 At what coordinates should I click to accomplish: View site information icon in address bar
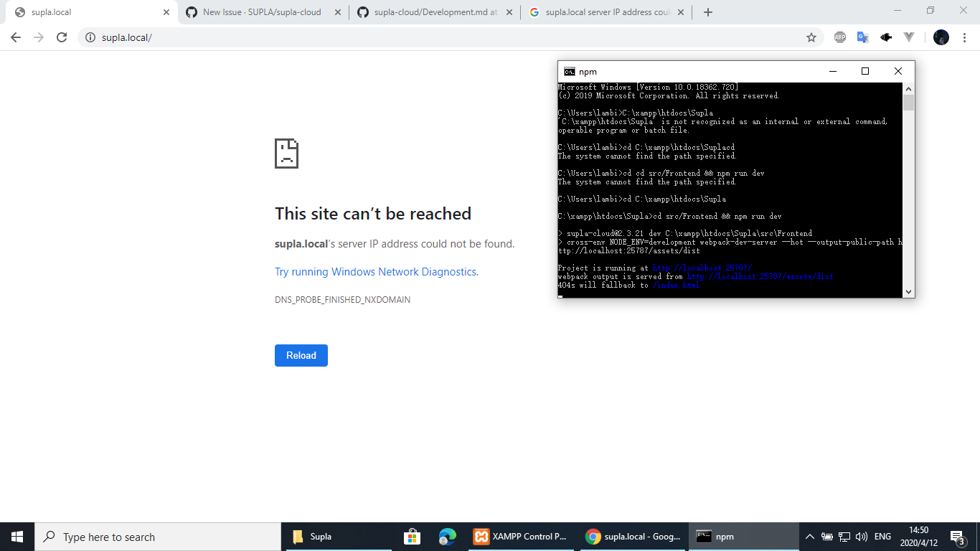[x=90, y=37]
